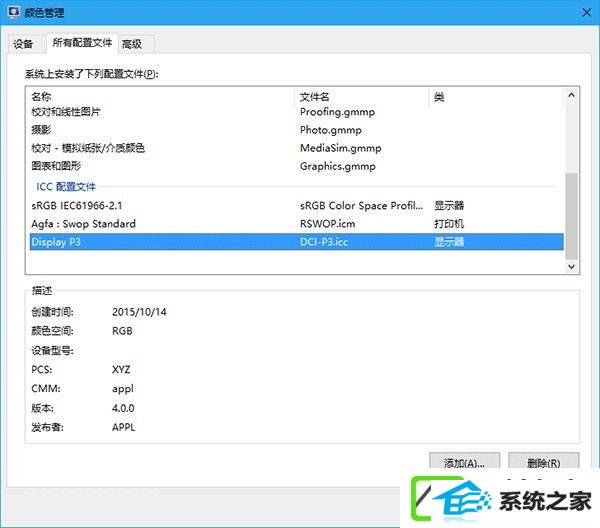Viewport: 600px width, 528px height.
Task: Click the 添加(A)... button
Action: pos(465,463)
